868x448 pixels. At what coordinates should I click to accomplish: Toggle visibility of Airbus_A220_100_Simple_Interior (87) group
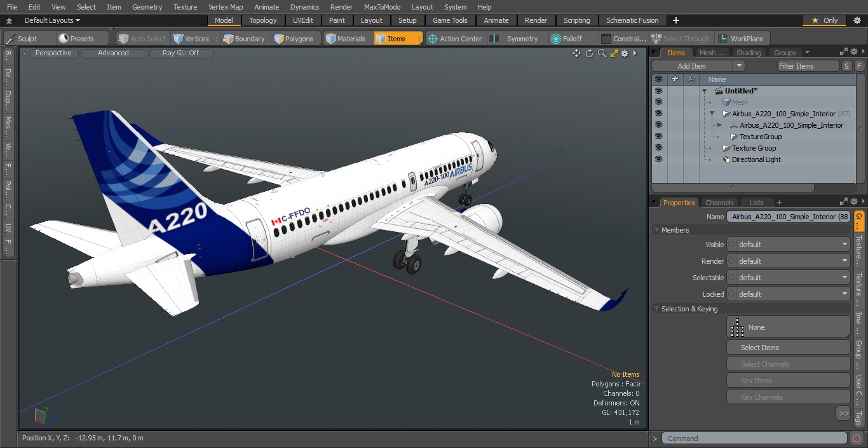[658, 114]
